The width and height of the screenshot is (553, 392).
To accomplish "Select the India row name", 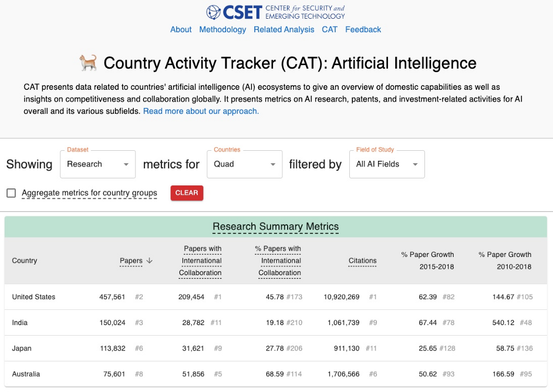I will (x=20, y=323).
